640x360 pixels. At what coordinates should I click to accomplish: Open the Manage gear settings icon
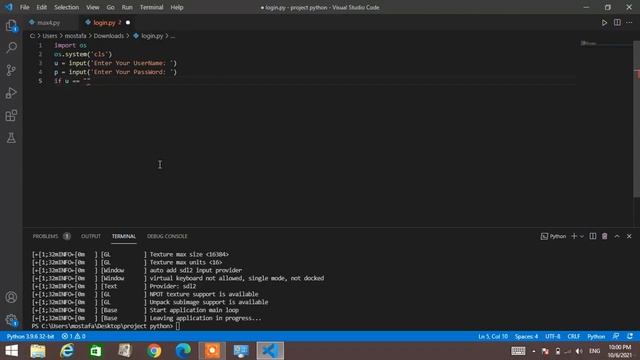click(x=11, y=320)
